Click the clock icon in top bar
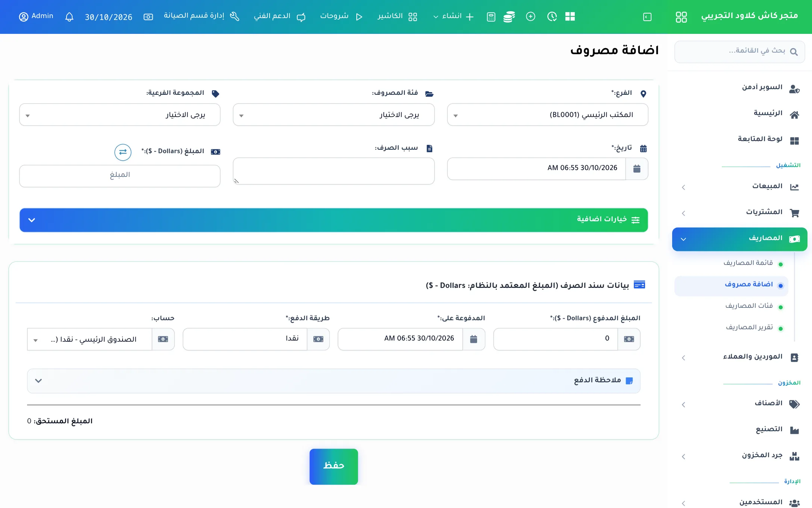 (x=552, y=17)
